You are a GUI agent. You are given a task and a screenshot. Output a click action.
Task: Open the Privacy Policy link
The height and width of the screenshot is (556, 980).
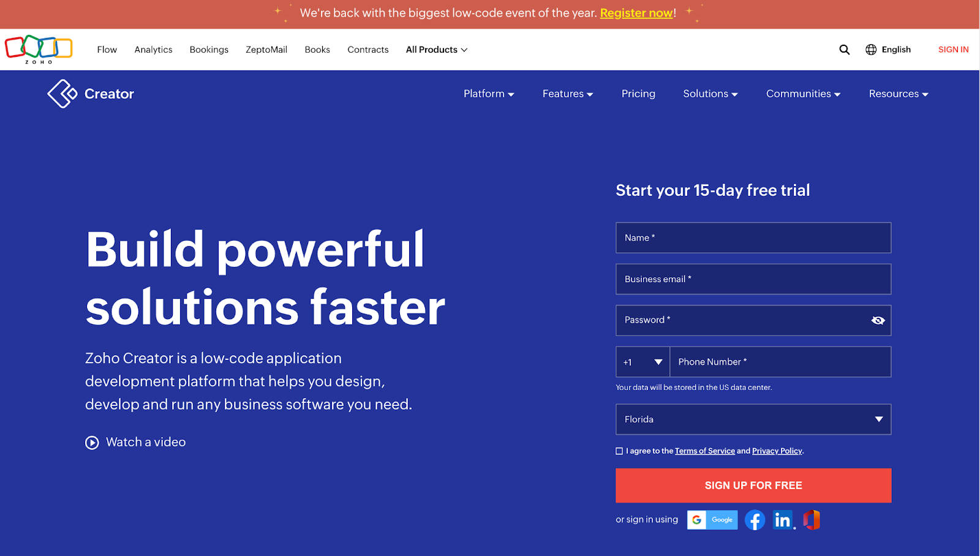(777, 451)
